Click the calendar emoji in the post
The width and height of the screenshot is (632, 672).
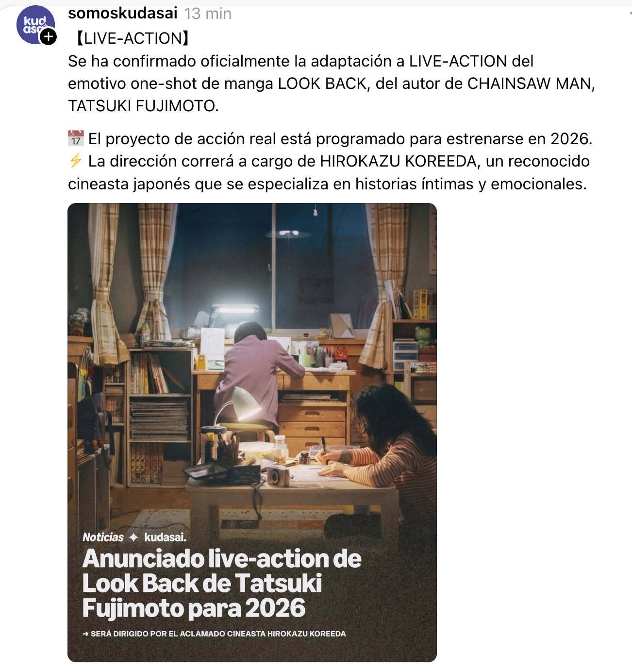76,138
